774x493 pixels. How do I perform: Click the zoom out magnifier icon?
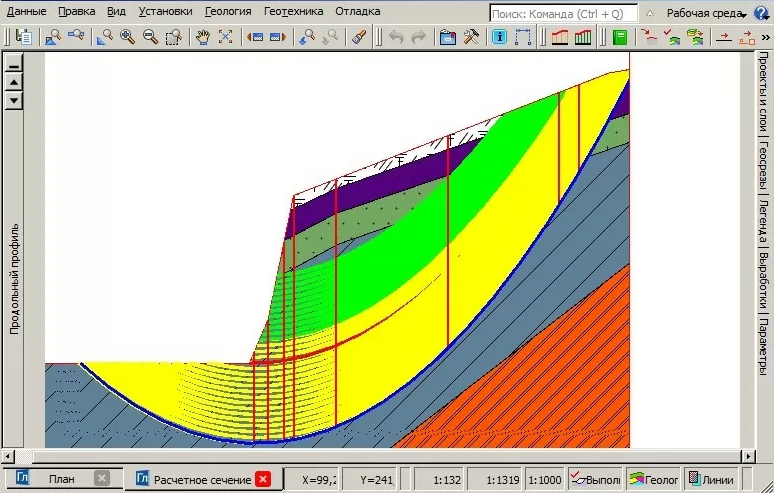[x=150, y=37]
